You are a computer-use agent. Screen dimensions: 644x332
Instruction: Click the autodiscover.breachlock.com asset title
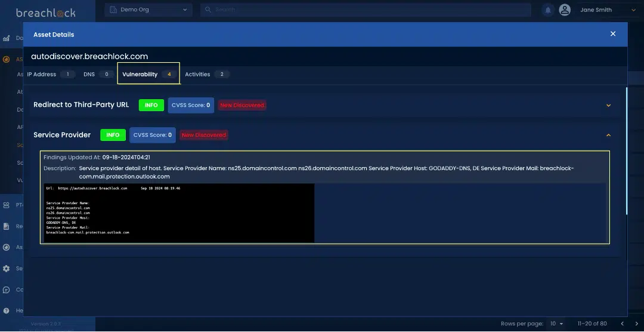point(89,56)
